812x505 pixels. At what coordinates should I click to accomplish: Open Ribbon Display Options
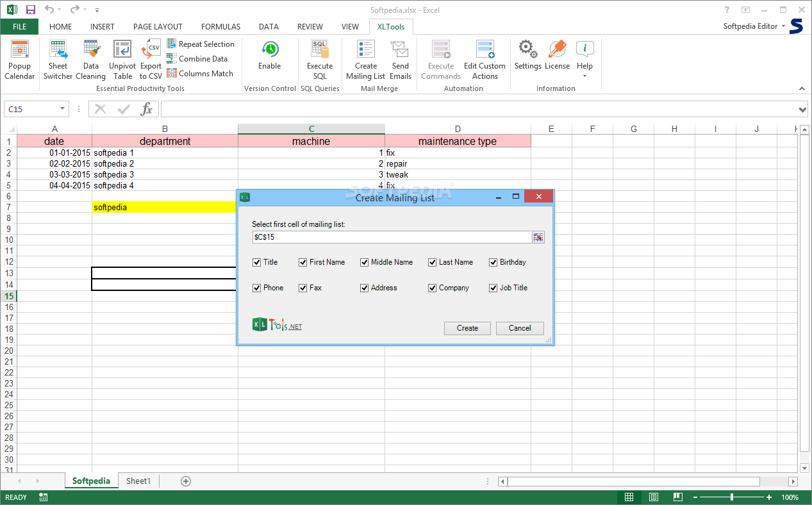click(745, 10)
